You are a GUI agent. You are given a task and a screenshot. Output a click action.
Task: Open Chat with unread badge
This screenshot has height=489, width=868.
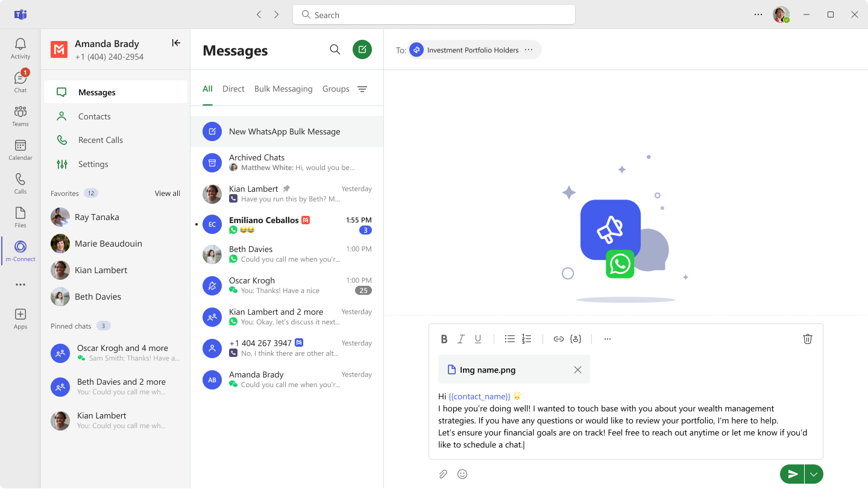pyautogui.click(x=20, y=82)
